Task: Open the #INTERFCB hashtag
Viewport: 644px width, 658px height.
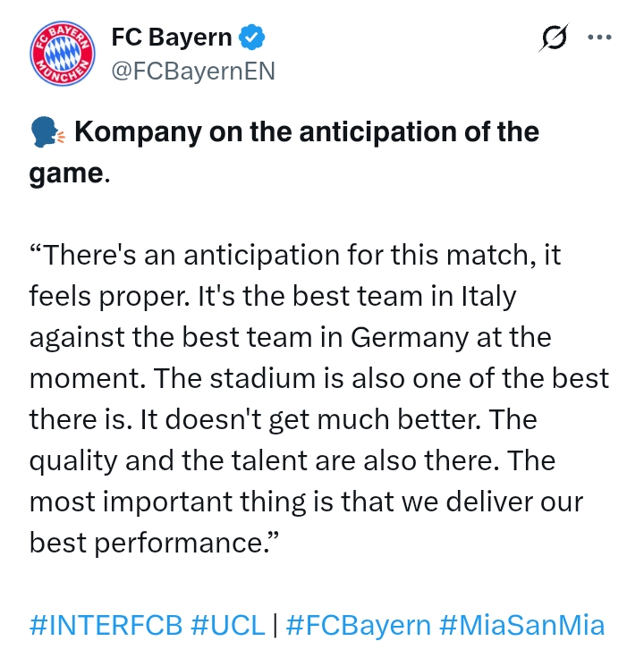Action: (106, 624)
